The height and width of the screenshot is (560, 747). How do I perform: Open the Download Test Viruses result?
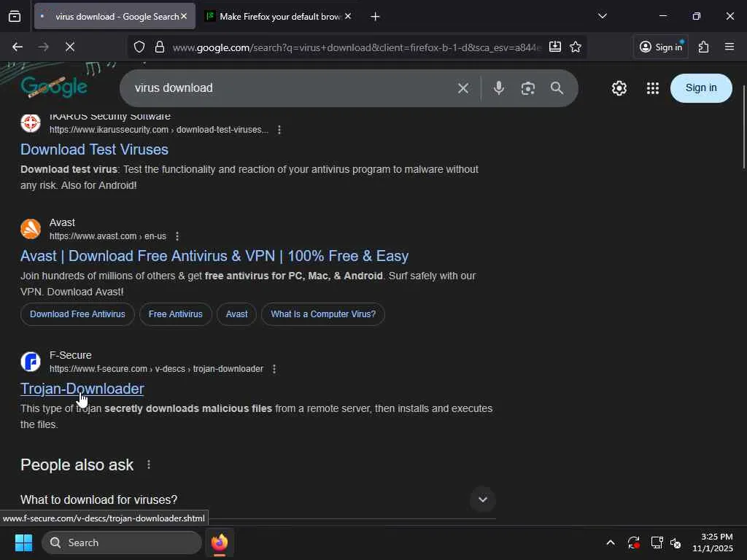pos(94,149)
